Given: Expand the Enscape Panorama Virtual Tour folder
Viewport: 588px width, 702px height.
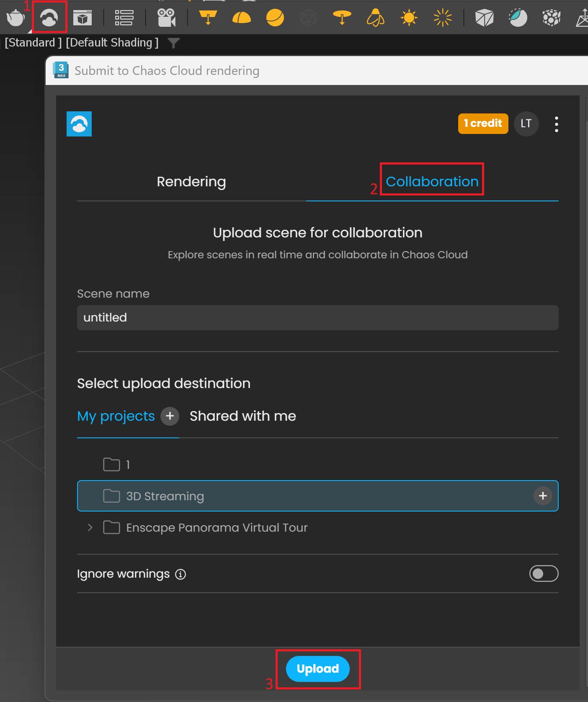Looking at the screenshot, I should [90, 527].
